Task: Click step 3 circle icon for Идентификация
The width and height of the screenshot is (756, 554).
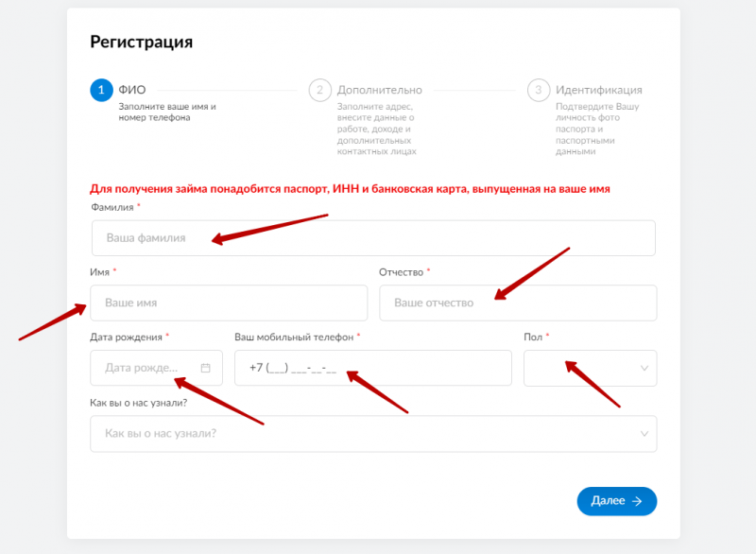Action: [x=539, y=90]
